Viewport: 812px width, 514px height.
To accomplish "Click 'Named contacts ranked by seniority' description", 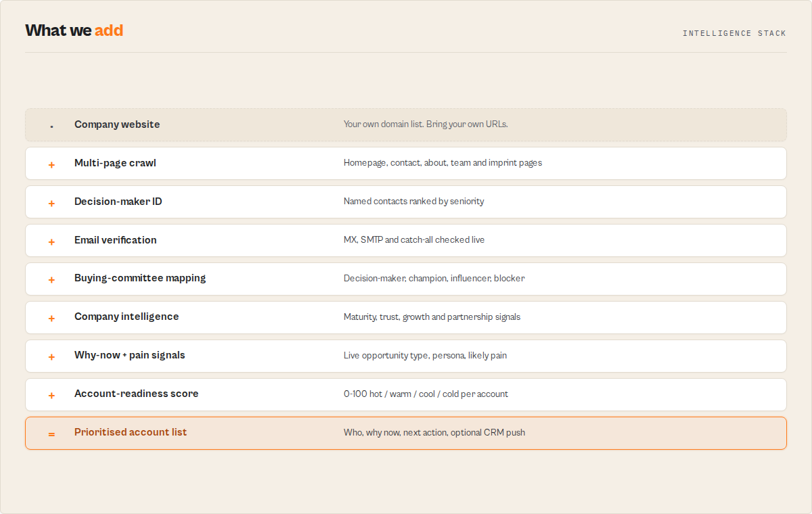I will (x=414, y=202).
